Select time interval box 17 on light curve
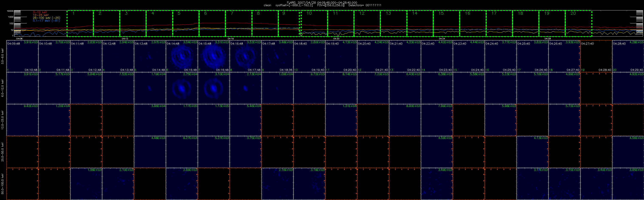This screenshot has height=200, width=644. (499, 24)
